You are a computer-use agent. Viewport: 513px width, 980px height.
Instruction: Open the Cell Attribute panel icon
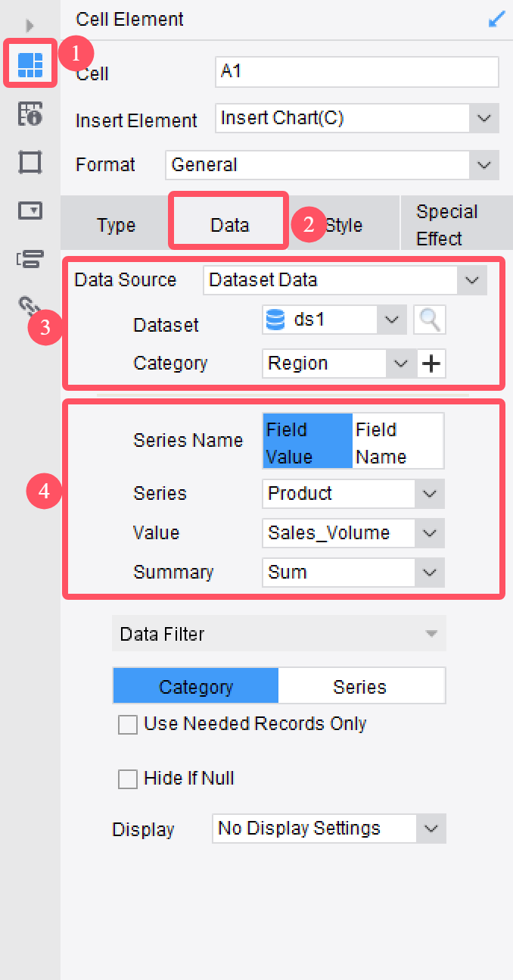tap(30, 114)
